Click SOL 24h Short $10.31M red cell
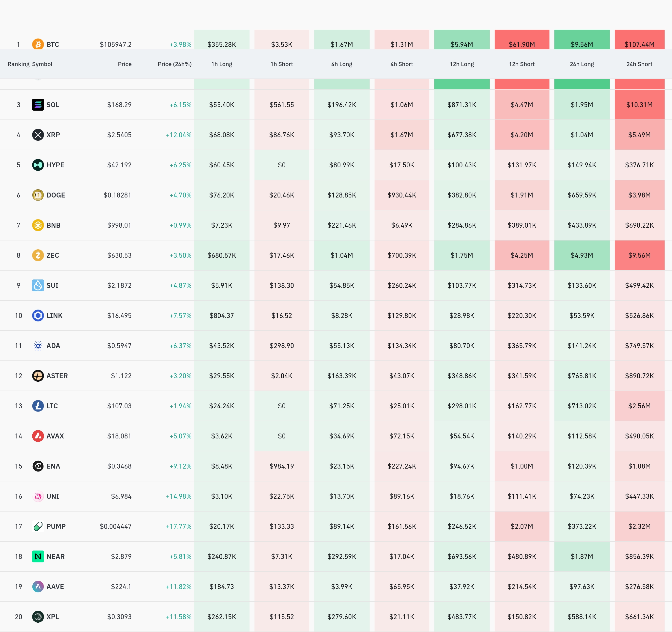This screenshot has width=672, height=632. click(639, 105)
